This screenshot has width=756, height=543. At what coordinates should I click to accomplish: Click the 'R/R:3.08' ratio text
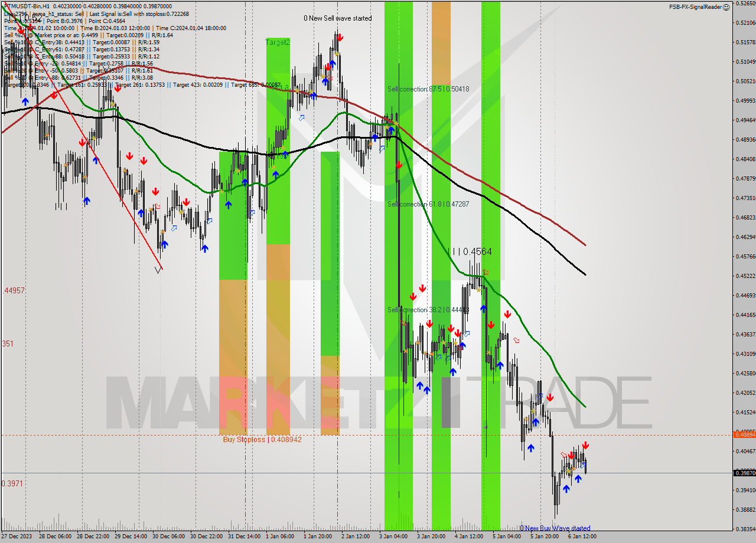pos(142,78)
